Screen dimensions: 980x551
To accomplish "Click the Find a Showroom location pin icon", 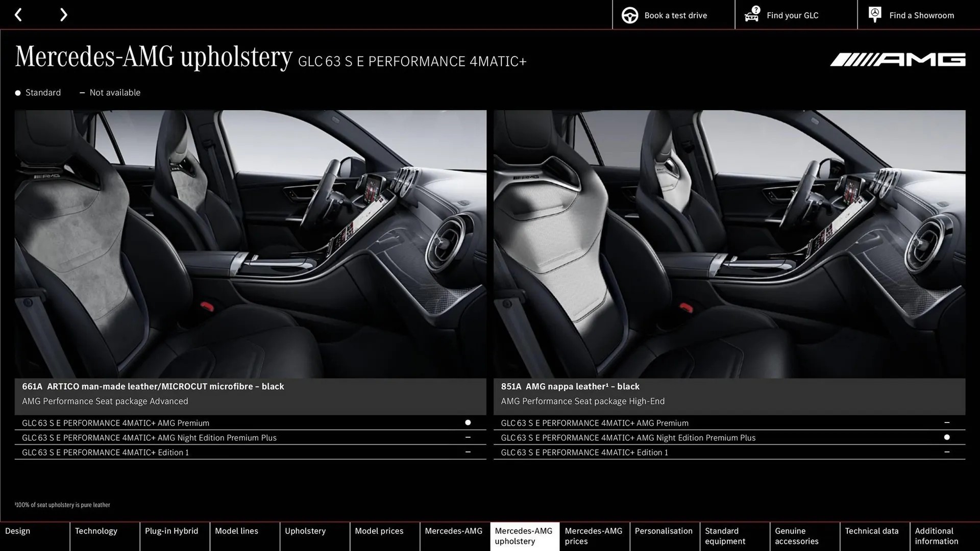I will click(875, 14).
